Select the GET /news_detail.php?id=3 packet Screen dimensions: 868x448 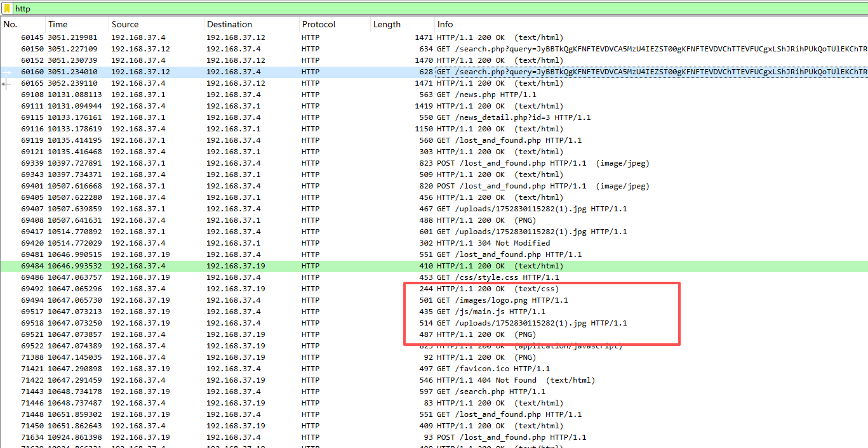[254, 117]
